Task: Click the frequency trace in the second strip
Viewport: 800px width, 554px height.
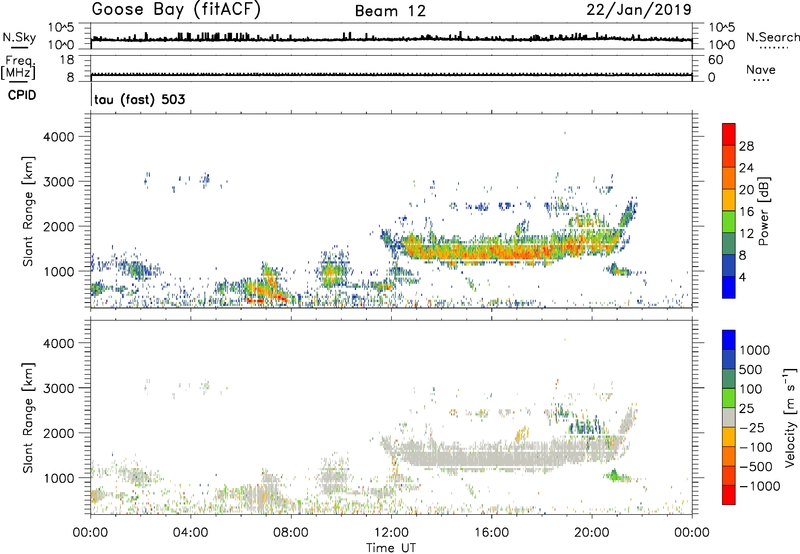Action: [391, 74]
